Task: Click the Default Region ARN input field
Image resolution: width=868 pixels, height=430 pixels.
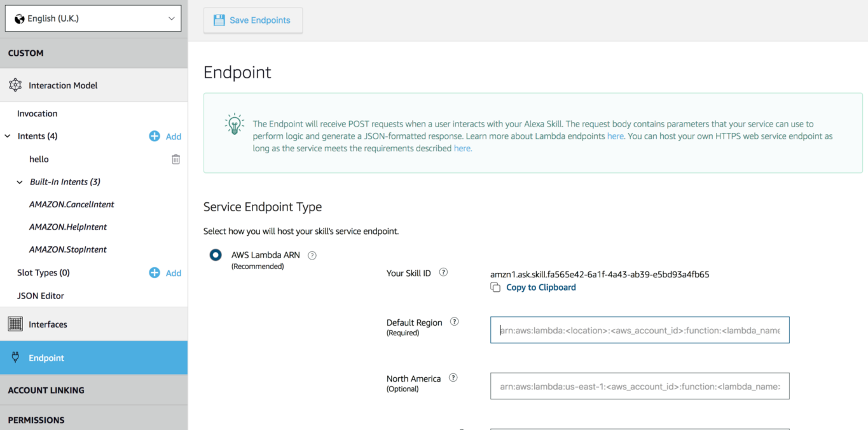Action: pos(639,330)
